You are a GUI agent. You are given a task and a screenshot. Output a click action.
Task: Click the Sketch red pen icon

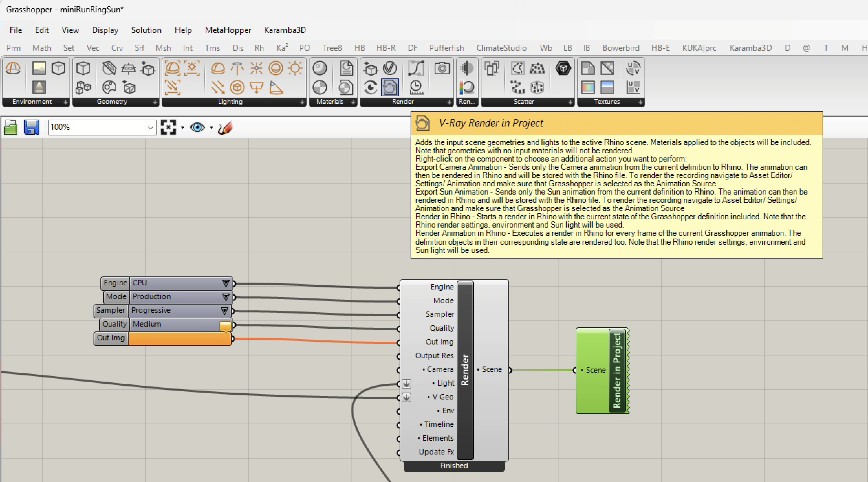click(225, 128)
